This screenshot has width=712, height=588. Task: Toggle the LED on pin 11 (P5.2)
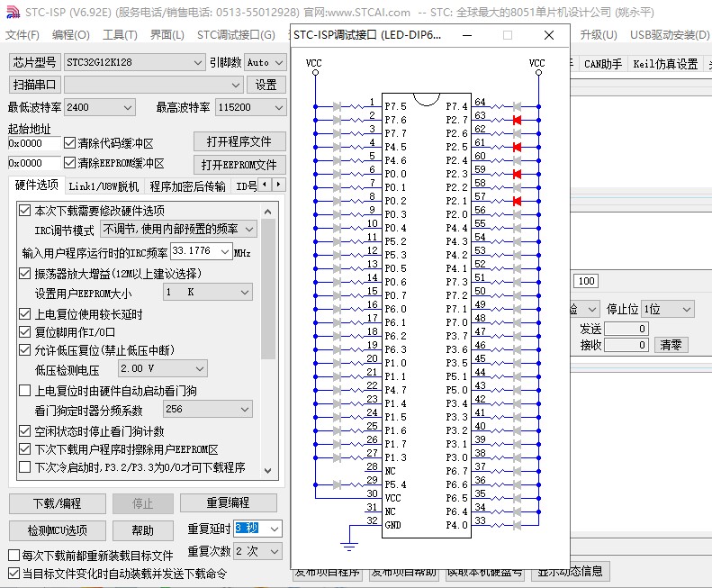(337, 241)
